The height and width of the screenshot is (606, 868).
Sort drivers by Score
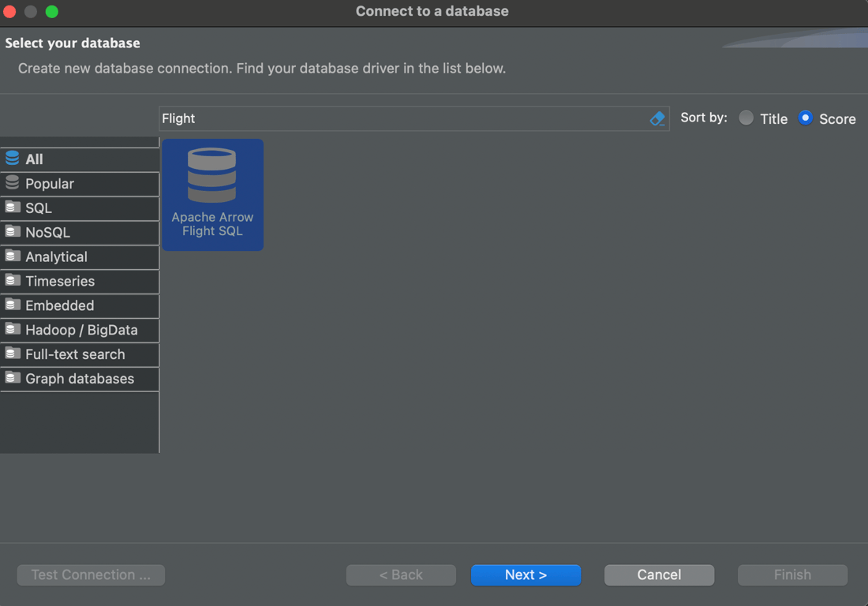pyautogui.click(x=805, y=118)
